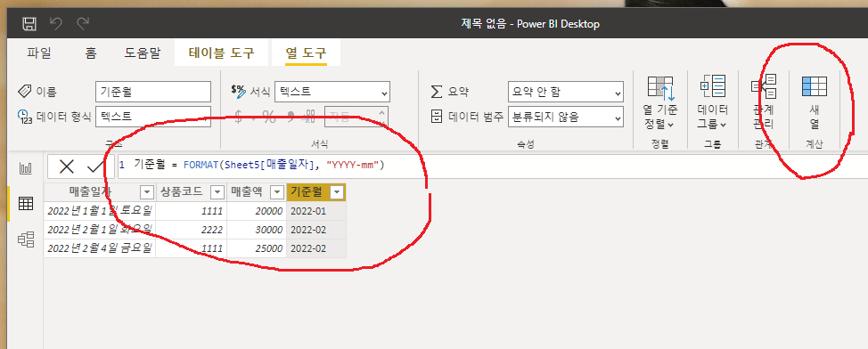
Task: Click the 2022-01 cell
Action: tap(316, 211)
